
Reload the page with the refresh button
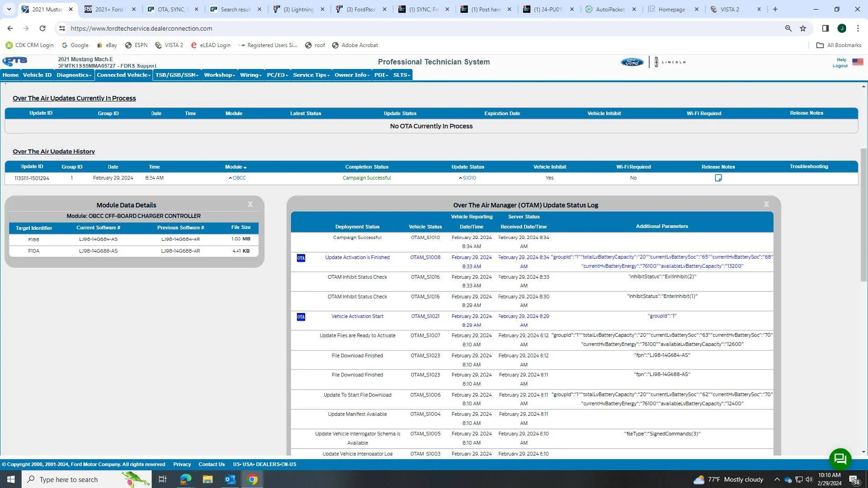point(42,28)
